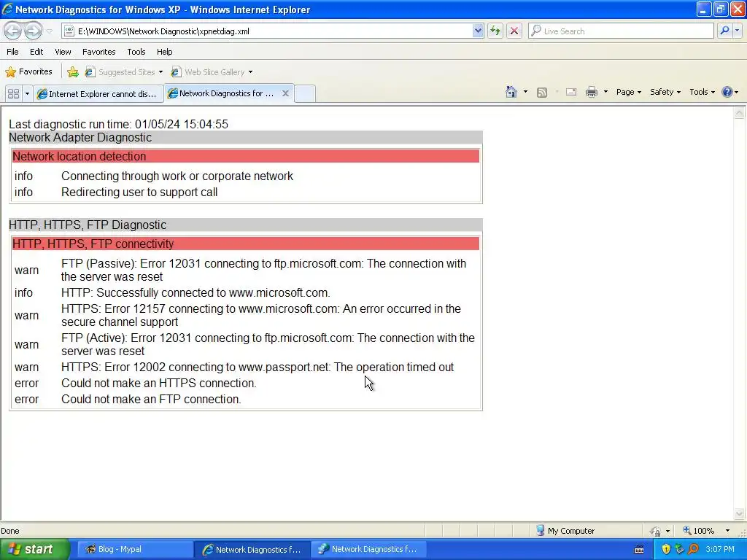The width and height of the screenshot is (747, 560).
Task: Click My Computer security zone indicator
Action: [565, 531]
